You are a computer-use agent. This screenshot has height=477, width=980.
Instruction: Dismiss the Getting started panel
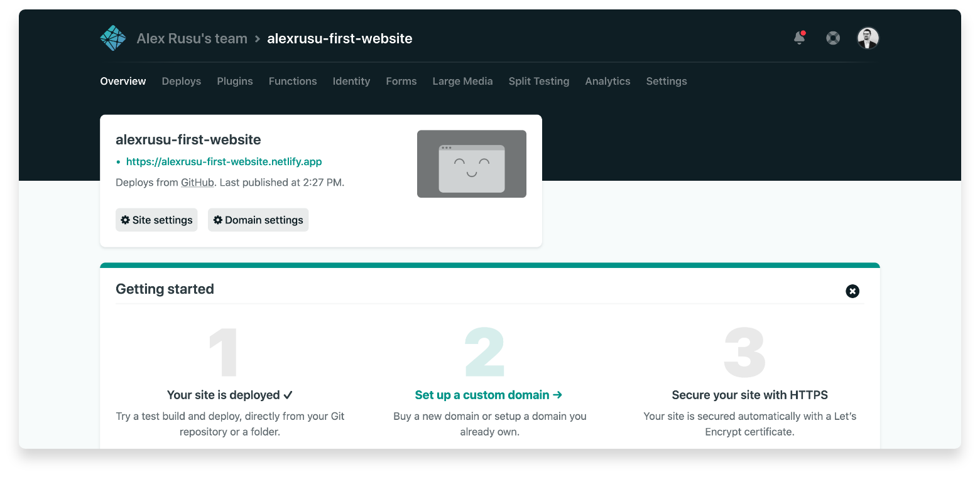tap(852, 291)
